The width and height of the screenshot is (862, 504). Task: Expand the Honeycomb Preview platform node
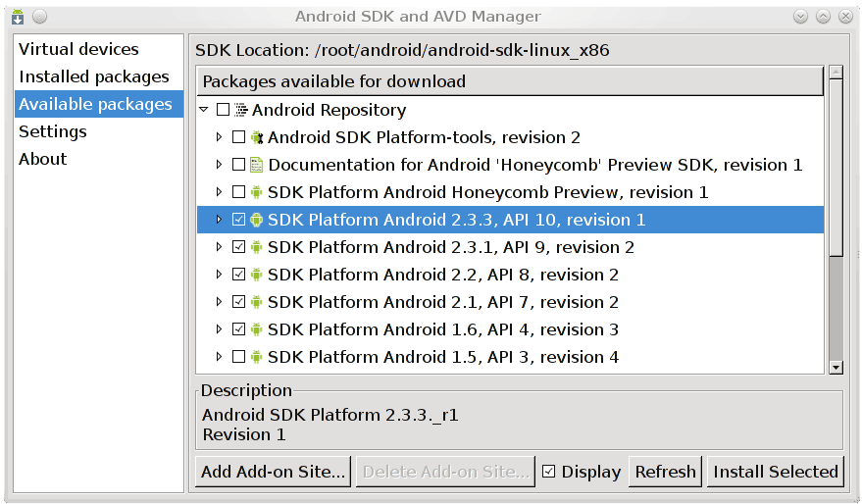point(220,192)
